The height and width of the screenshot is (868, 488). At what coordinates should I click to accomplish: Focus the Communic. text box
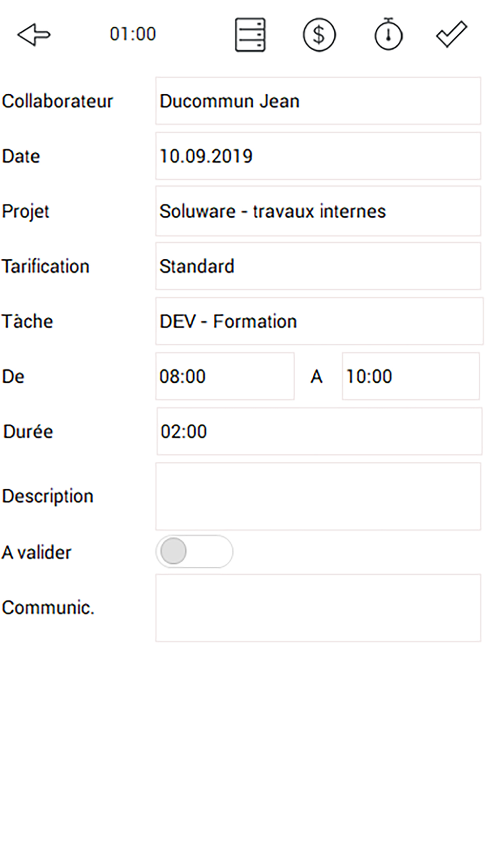click(318, 608)
